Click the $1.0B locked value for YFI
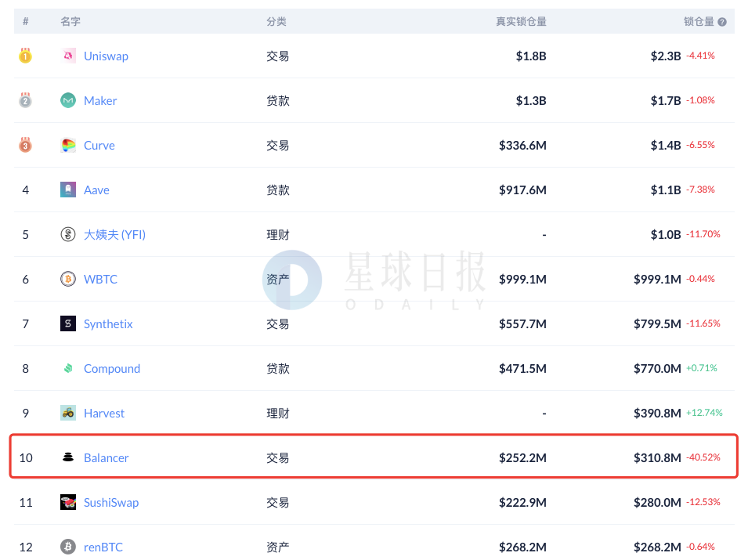The height and width of the screenshot is (560, 748). click(666, 235)
